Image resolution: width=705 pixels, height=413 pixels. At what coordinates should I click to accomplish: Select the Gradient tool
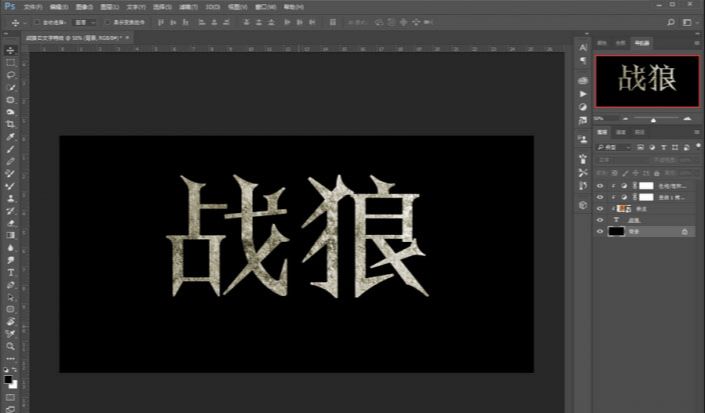click(x=10, y=235)
